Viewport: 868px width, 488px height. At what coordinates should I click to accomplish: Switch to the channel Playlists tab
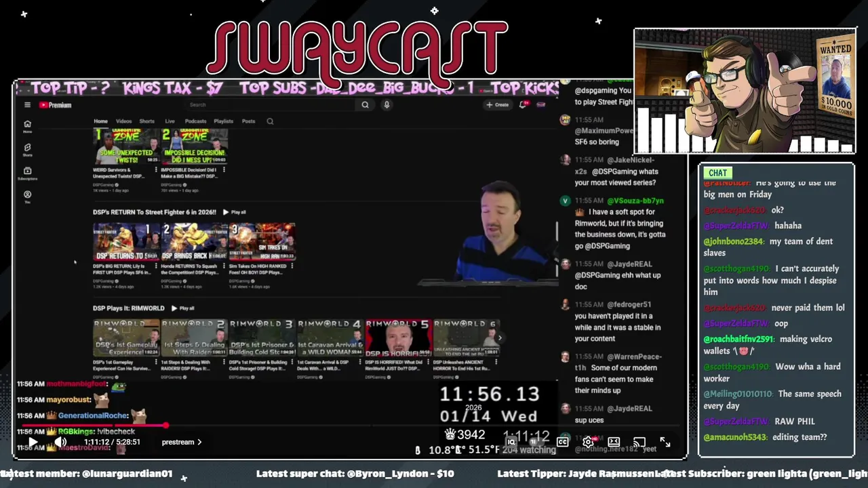click(x=223, y=121)
